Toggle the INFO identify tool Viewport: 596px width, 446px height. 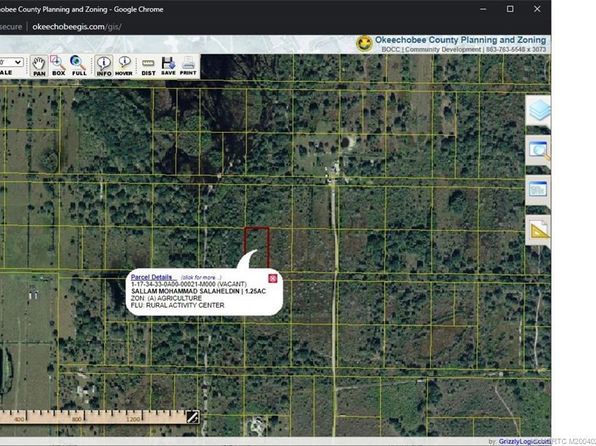(x=103, y=66)
